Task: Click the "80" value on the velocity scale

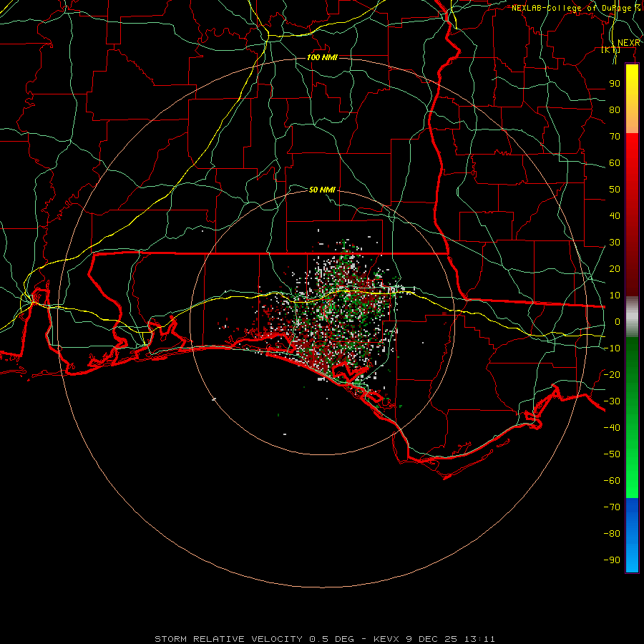Action: (615, 110)
